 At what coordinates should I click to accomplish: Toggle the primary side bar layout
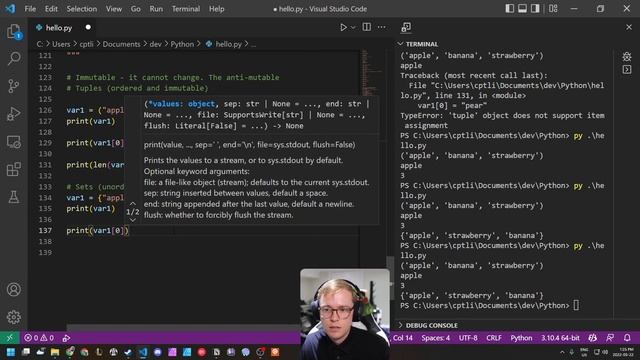point(509,9)
